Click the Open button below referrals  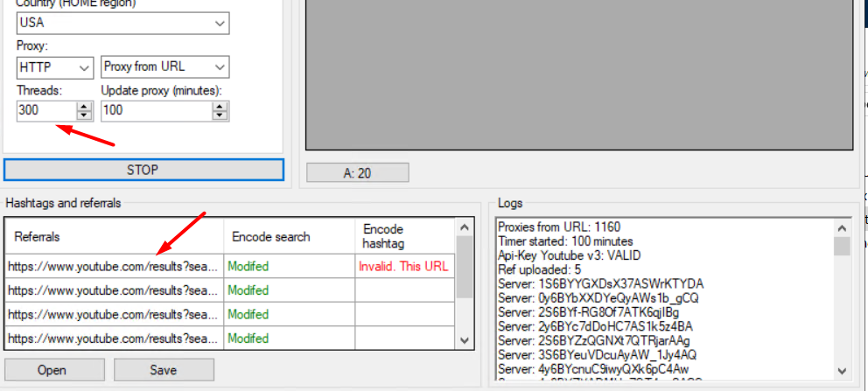pyautogui.click(x=53, y=370)
